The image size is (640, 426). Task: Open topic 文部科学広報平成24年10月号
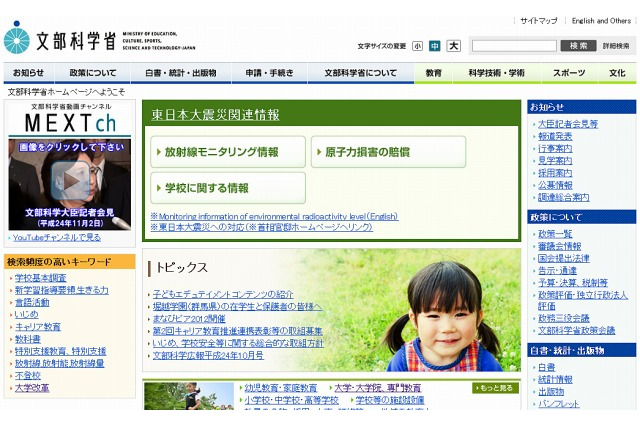point(208,355)
